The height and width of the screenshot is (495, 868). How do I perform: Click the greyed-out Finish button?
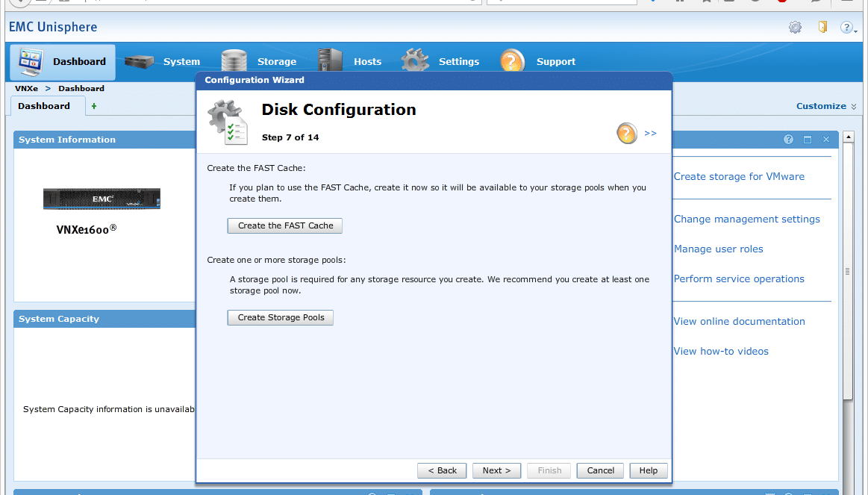pyautogui.click(x=549, y=470)
